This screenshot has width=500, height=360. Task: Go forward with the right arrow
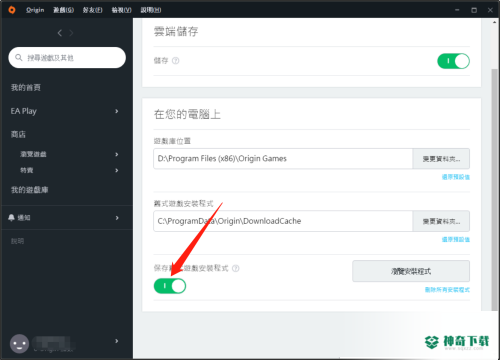(71, 33)
